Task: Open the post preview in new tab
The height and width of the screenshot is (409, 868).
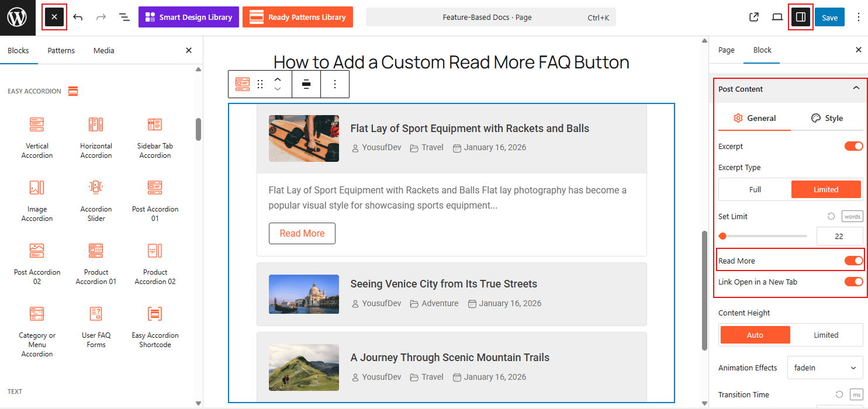Action: pyautogui.click(x=753, y=17)
